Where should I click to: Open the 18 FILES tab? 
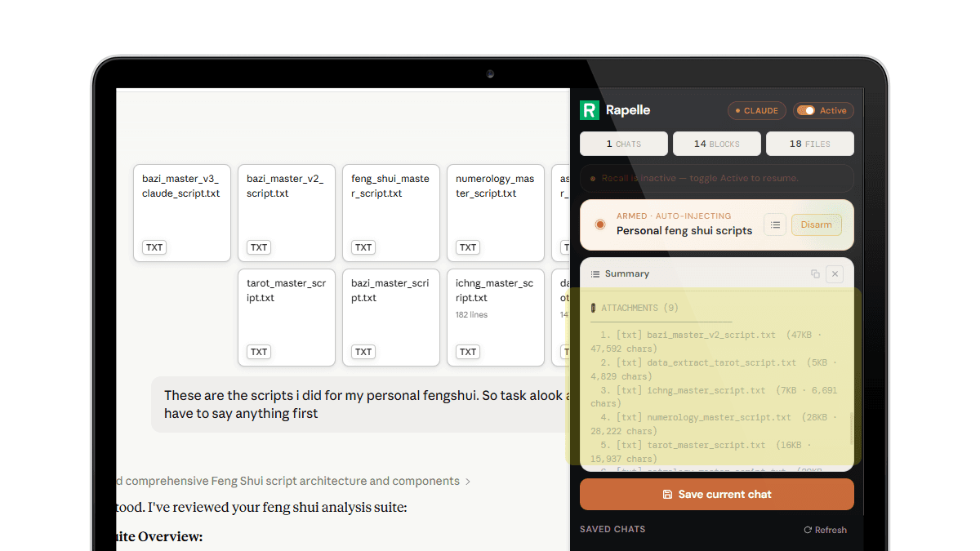[810, 144]
